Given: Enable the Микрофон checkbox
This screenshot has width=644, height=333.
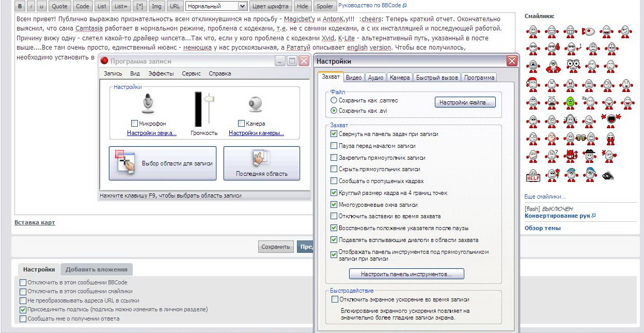Looking at the screenshot, I should tap(134, 124).
